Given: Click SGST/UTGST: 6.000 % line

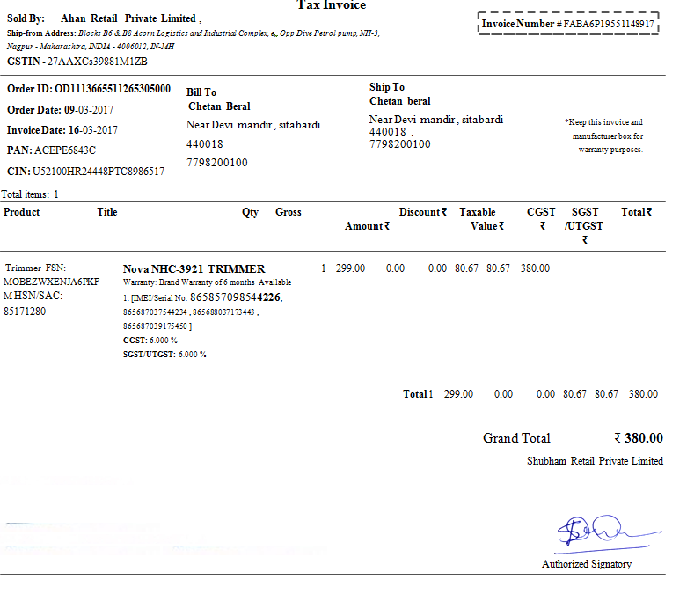Looking at the screenshot, I should 164,355.
